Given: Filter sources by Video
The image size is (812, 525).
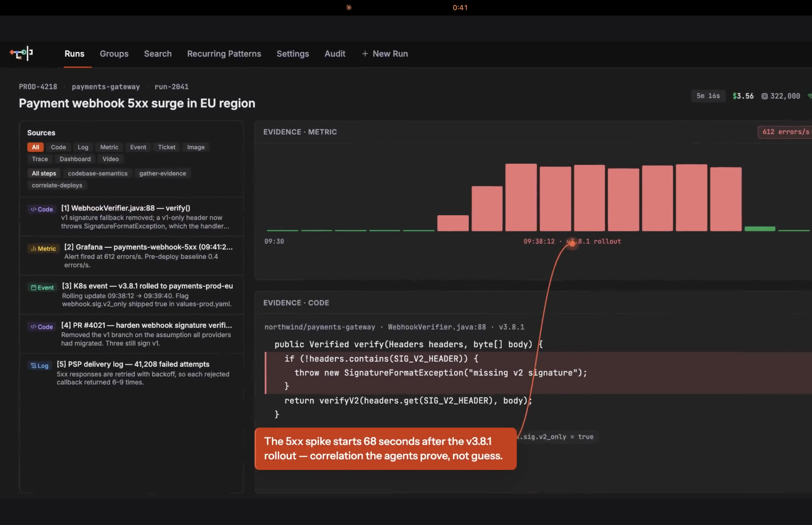Looking at the screenshot, I should 110,159.
